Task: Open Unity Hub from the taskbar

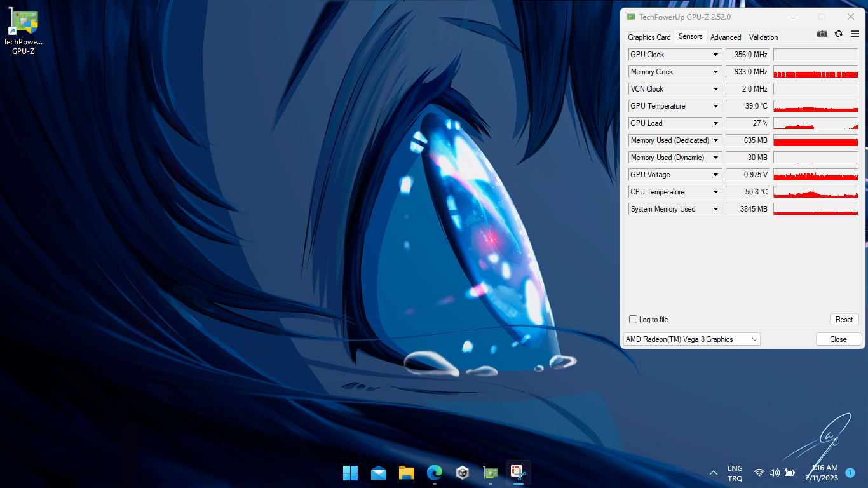Action: click(x=463, y=473)
